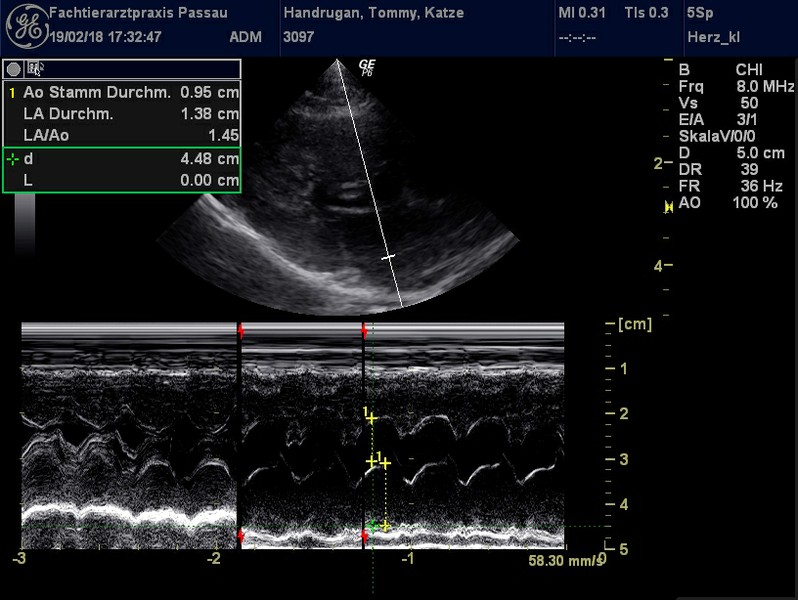Image resolution: width=798 pixels, height=600 pixels.
Task: Click the FR 36 Hz frame rate value
Action: (x=761, y=186)
